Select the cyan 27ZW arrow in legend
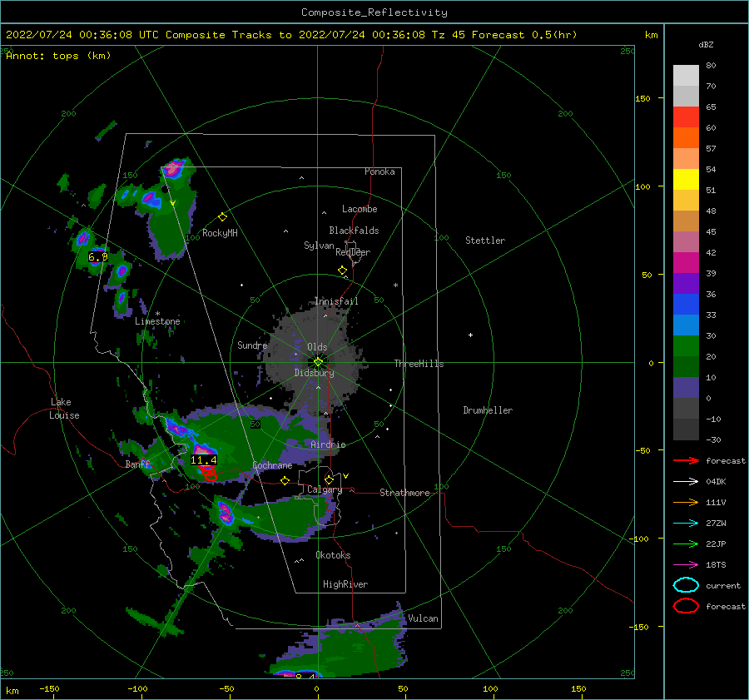This screenshot has height=700, width=749. (x=686, y=524)
